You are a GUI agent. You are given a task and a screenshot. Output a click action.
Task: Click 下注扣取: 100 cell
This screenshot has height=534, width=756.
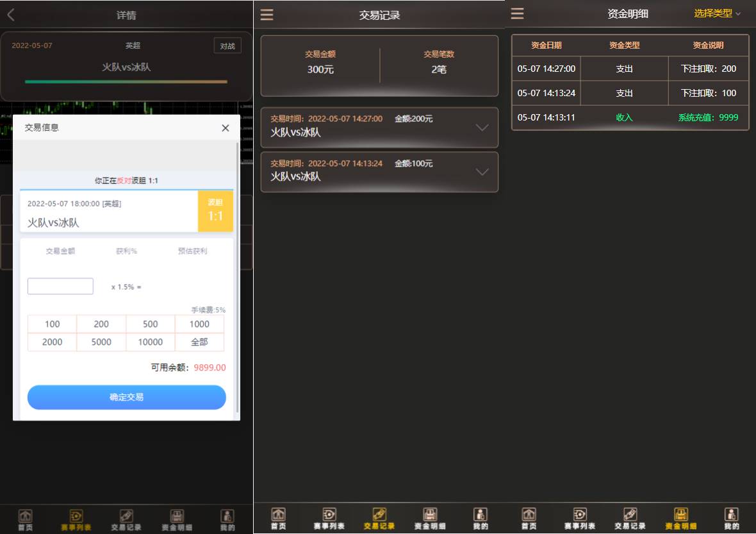coord(708,92)
